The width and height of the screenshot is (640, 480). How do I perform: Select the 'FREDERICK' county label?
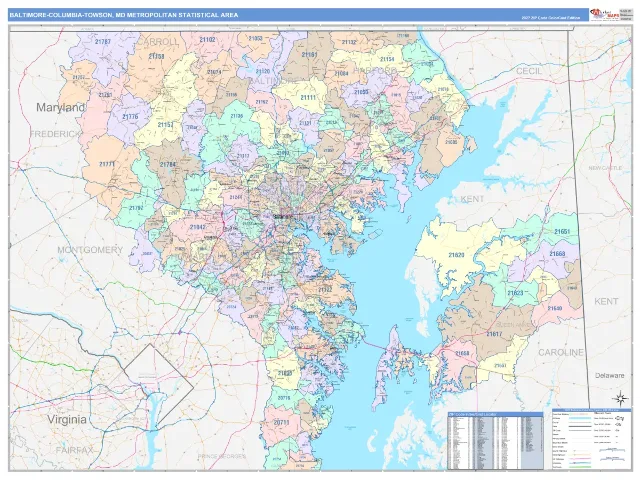coord(55,134)
